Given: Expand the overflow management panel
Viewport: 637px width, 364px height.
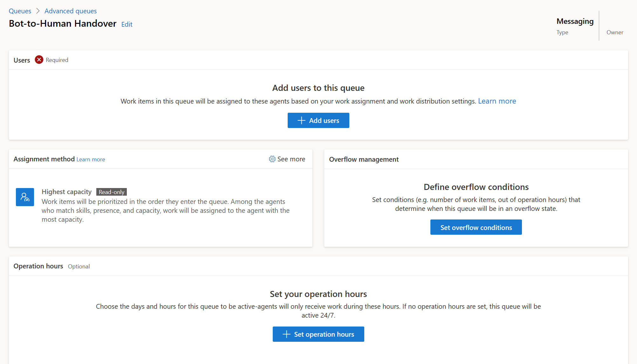Looking at the screenshot, I should [364, 158].
